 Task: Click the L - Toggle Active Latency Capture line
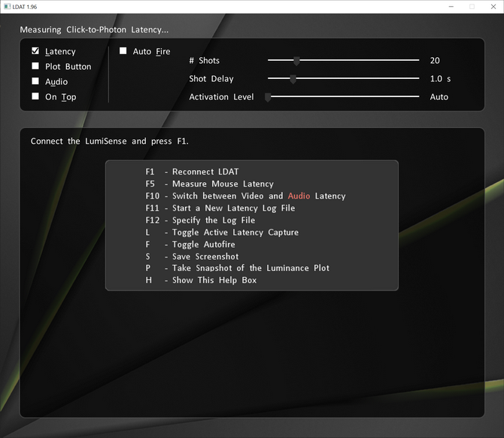[x=222, y=233]
